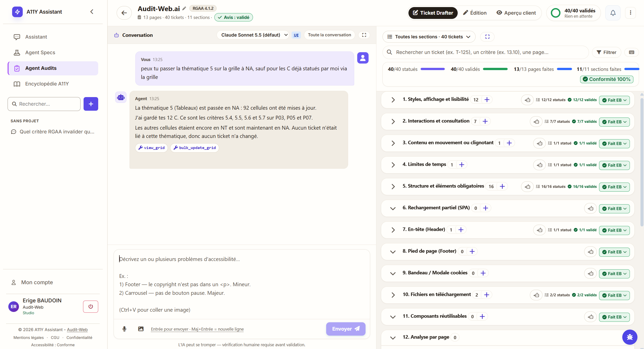The height and width of the screenshot is (349, 644).
Task: Click the view_grid tool call chip
Action: [x=151, y=148]
